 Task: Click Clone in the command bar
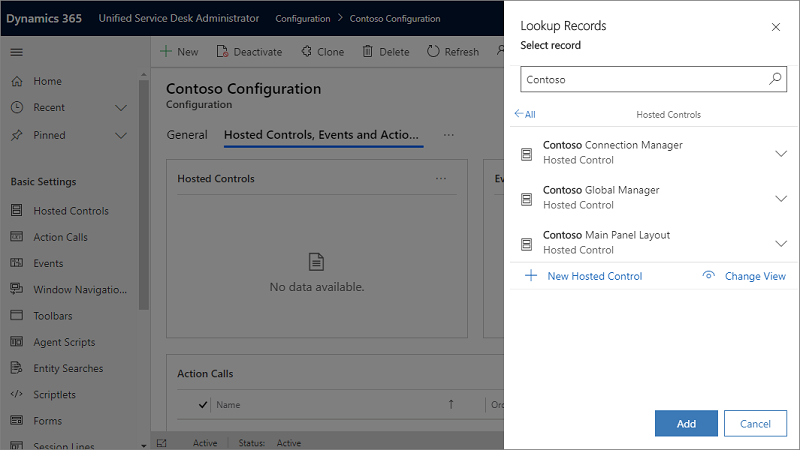(x=322, y=52)
